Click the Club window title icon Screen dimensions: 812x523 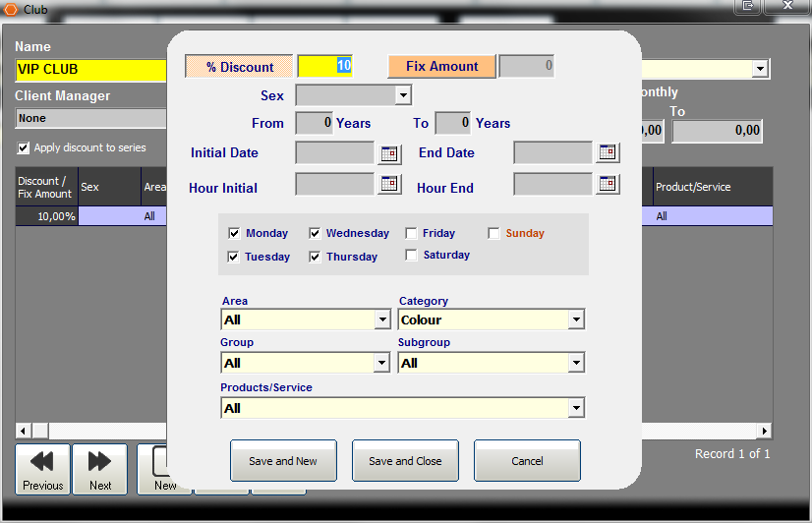(x=11, y=9)
